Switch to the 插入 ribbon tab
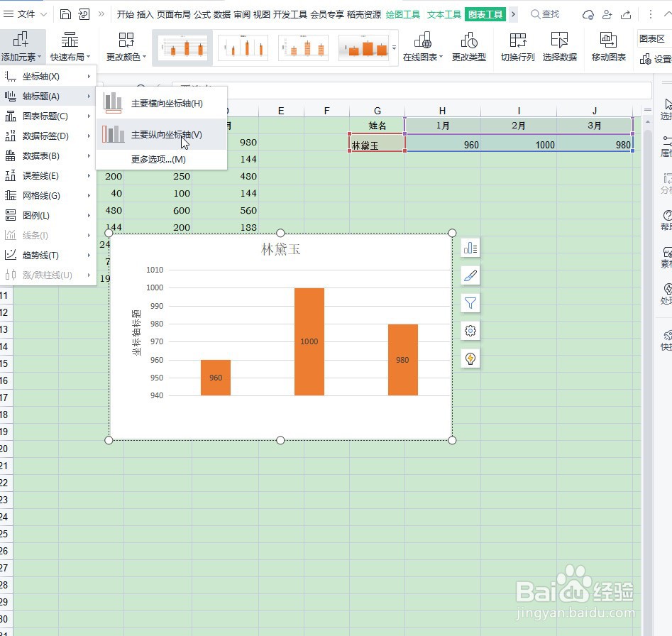672x636 pixels. [145, 15]
